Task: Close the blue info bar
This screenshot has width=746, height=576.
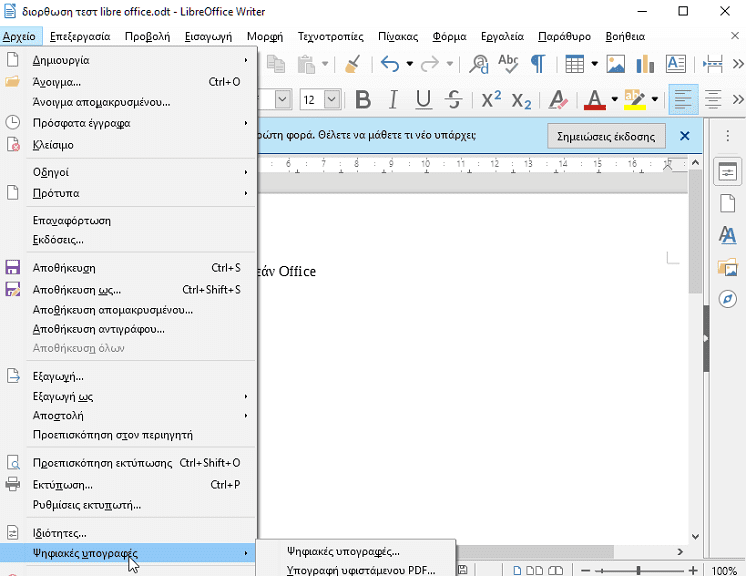Action: [685, 136]
